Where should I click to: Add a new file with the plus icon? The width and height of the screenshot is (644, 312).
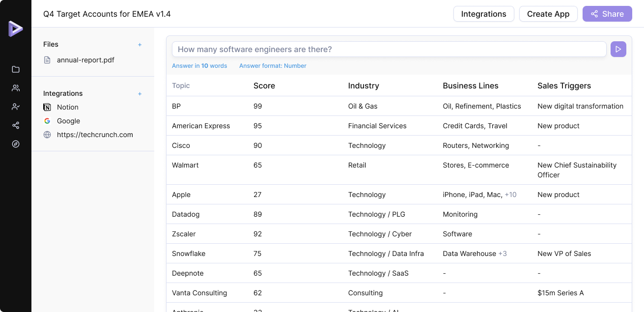(x=140, y=45)
